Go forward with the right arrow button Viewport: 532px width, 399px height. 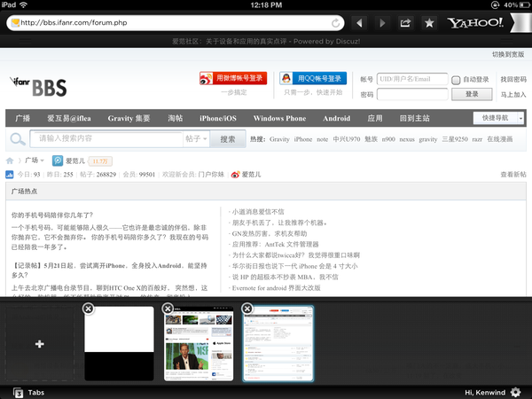tap(382, 23)
